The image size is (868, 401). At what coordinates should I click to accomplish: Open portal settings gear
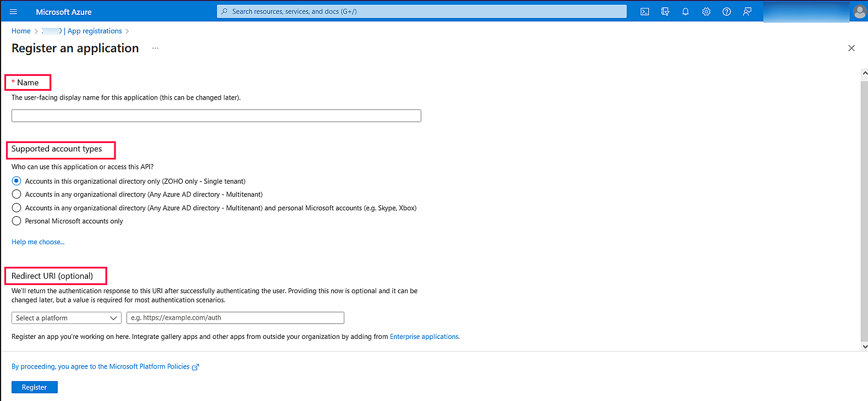pos(706,12)
